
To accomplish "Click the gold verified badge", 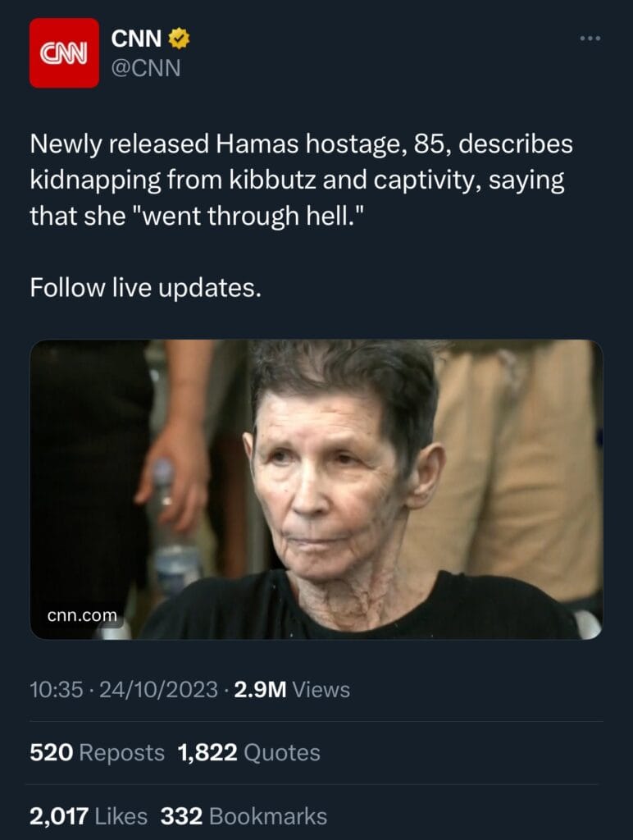I will (x=179, y=39).
